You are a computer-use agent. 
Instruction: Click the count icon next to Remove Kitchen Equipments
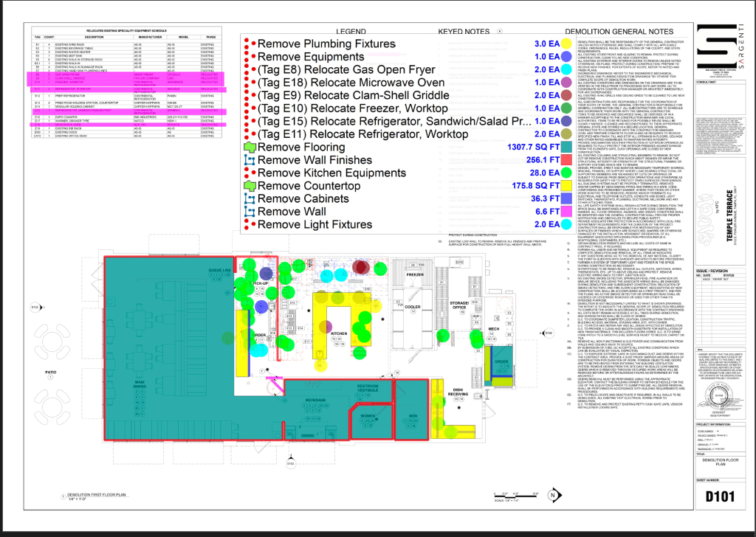pyautogui.click(x=249, y=173)
